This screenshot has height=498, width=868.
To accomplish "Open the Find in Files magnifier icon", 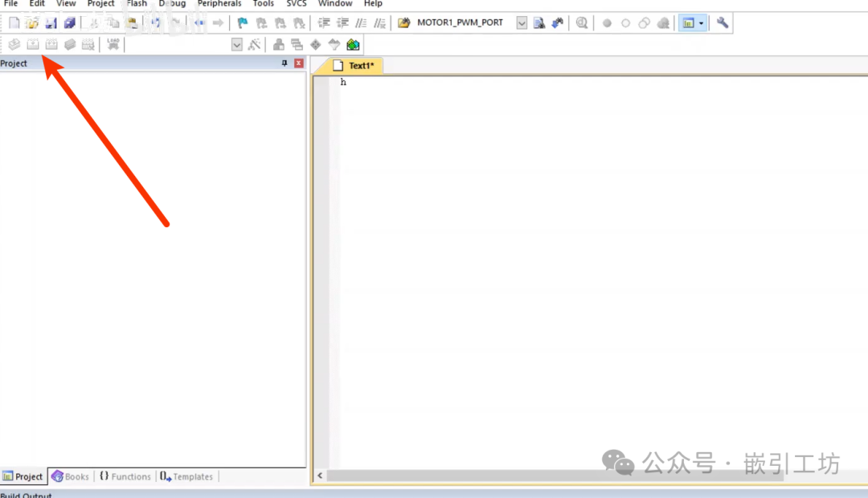I will (x=582, y=22).
